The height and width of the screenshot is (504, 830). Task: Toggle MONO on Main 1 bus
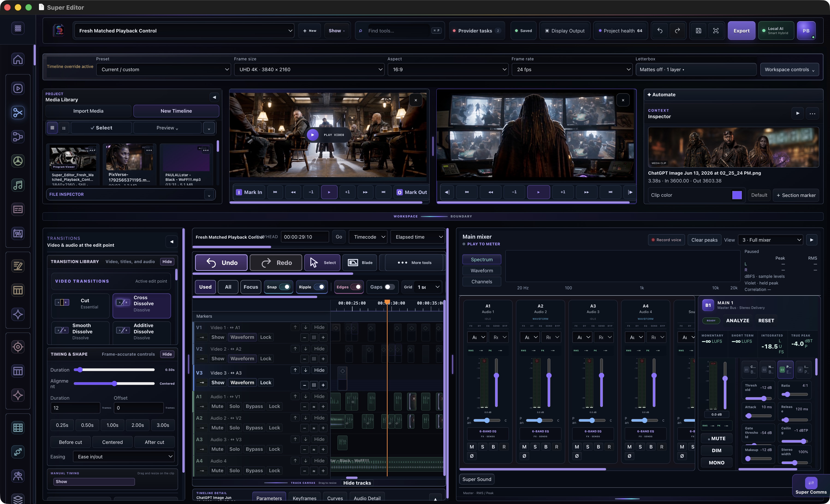click(x=717, y=463)
